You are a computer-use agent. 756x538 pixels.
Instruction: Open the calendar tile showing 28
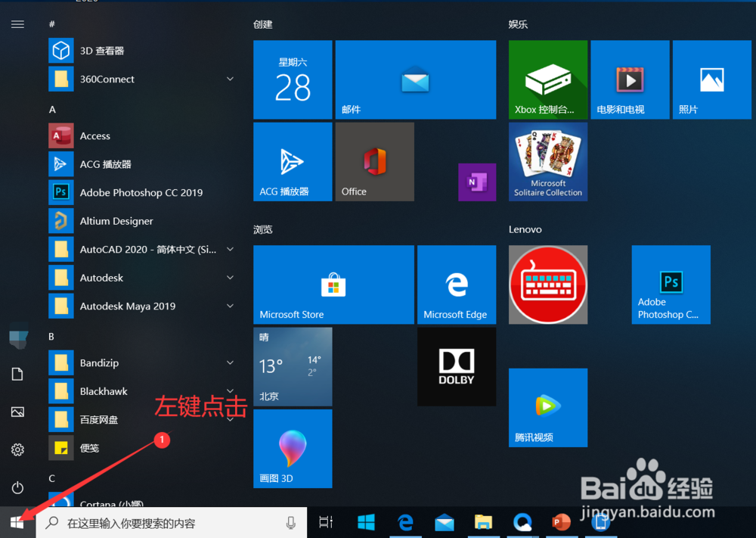click(x=293, y=79)
